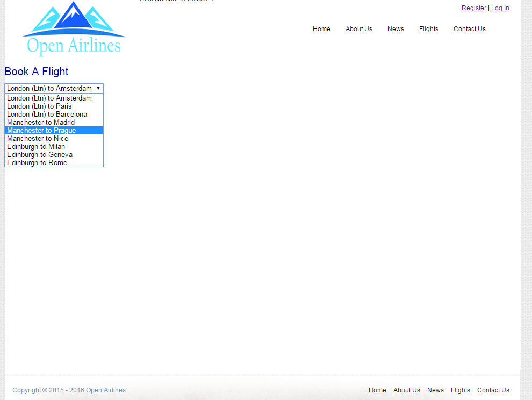Pick Edinburgh to Milan option
The height and width of the screenshot is (400, 532).
pyautogui.click(x=54, y=147)
